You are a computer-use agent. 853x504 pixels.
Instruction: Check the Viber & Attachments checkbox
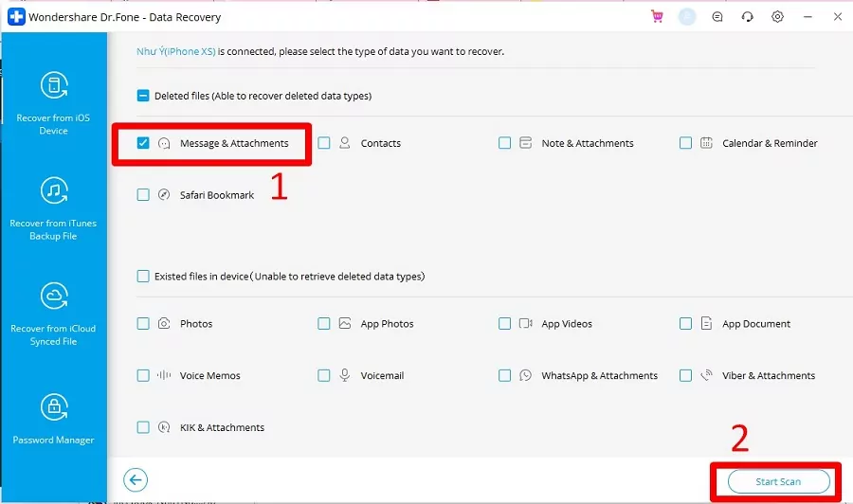click(x=685, y=375)
